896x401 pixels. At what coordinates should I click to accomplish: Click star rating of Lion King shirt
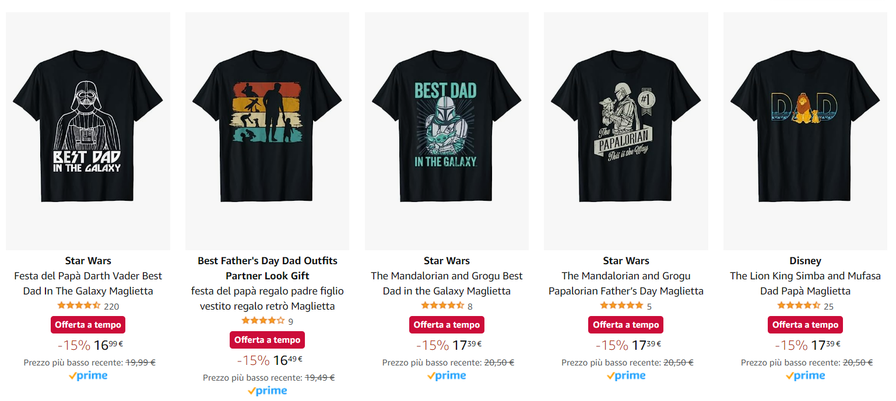pos(799,306)
